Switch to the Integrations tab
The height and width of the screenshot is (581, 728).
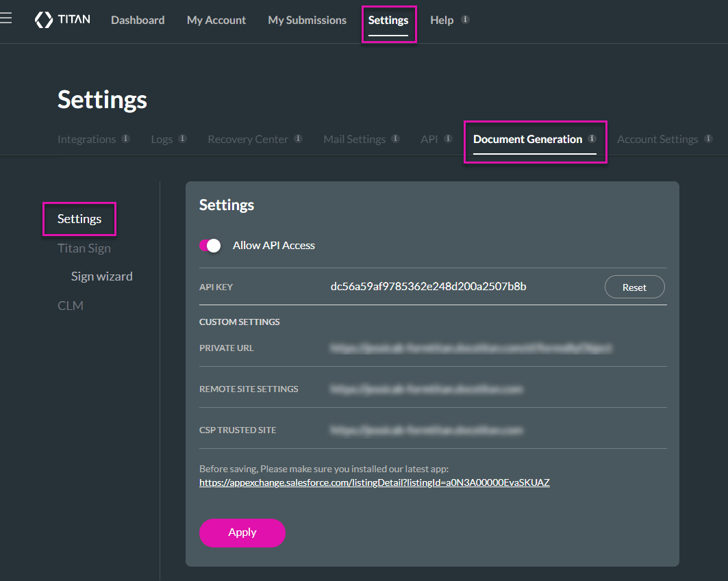87,139
